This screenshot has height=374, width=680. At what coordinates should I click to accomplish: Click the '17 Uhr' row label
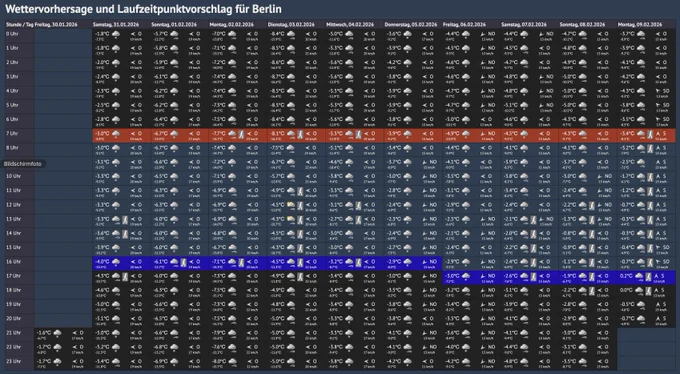(x=13, y=276)
